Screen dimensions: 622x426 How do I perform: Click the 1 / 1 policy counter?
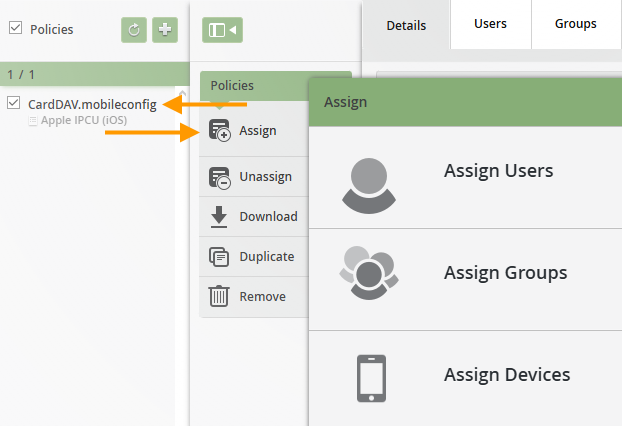coord(21,74)
